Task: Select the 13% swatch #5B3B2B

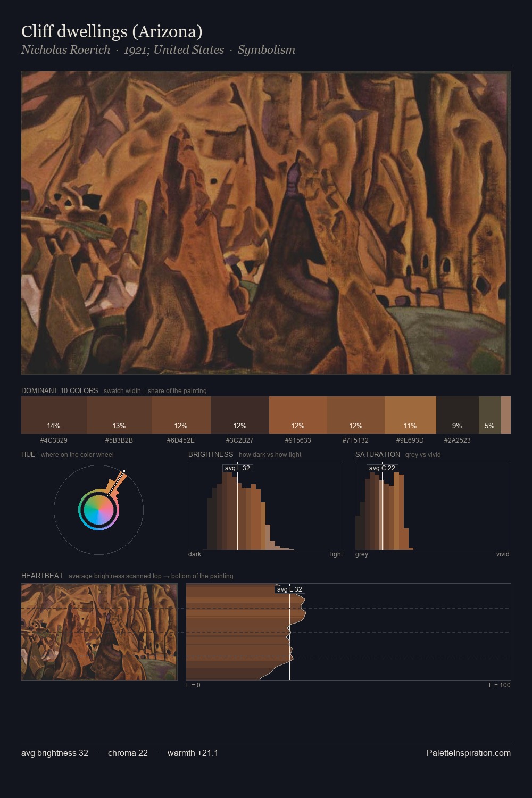Action: click(119, 415)
